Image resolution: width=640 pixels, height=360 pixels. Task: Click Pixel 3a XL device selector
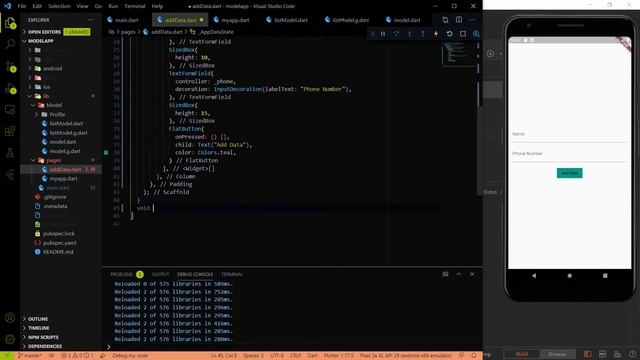405,356
